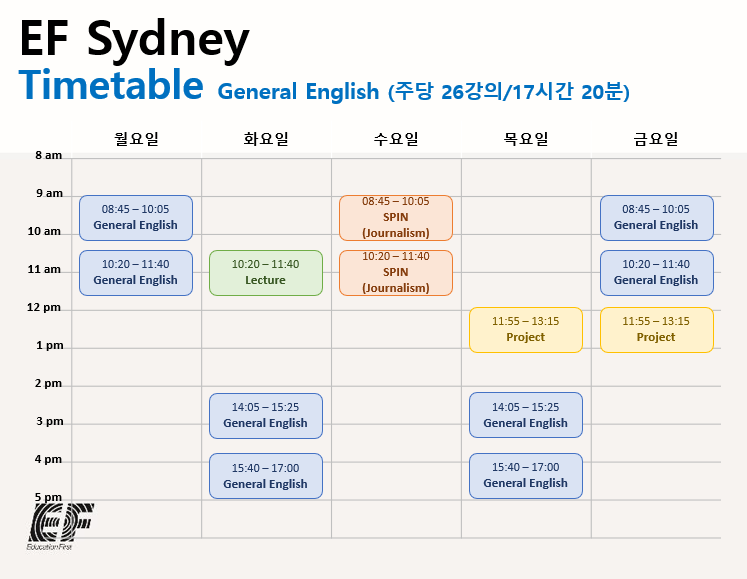Click the General English 주당 26강의 subtitle
This screenshot has width=747, height=579.
click(x=424, y=91)
